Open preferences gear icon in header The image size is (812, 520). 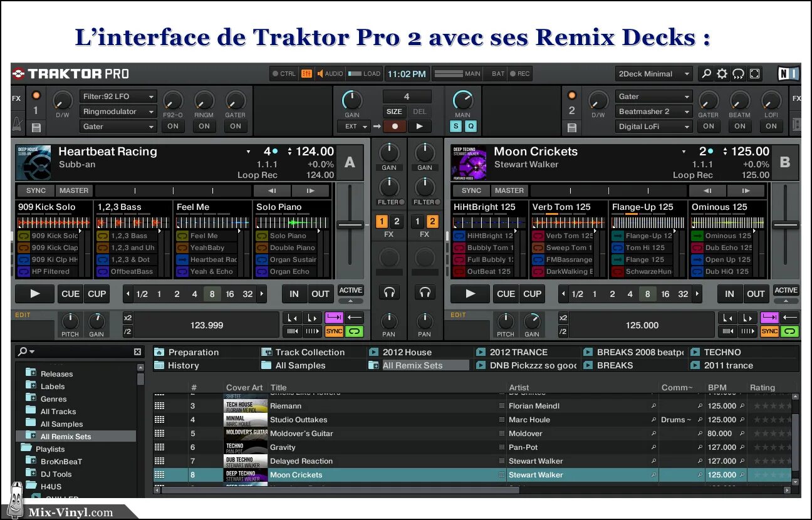pos(722,74)
